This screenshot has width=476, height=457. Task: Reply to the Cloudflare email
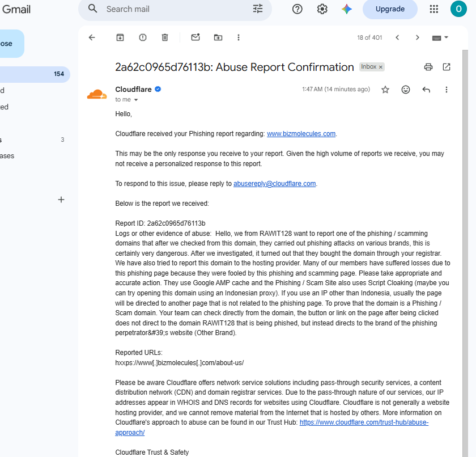[x=426, y=90]
